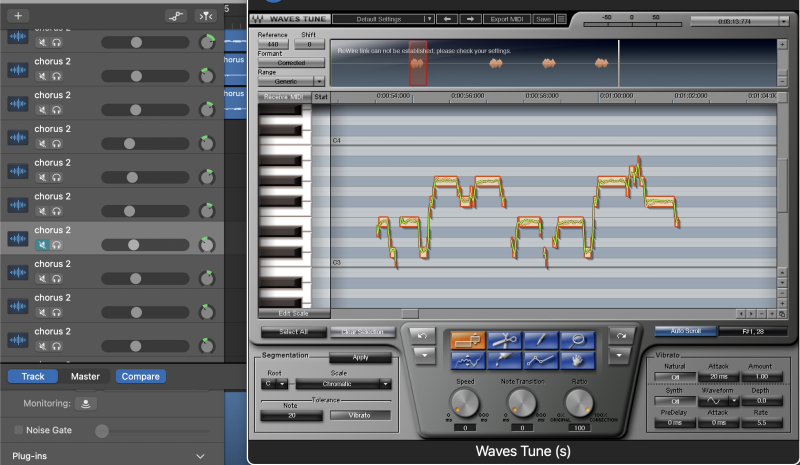800x465 pixels.
Task: Switch to the Master tab
Action: click(85, 376)
